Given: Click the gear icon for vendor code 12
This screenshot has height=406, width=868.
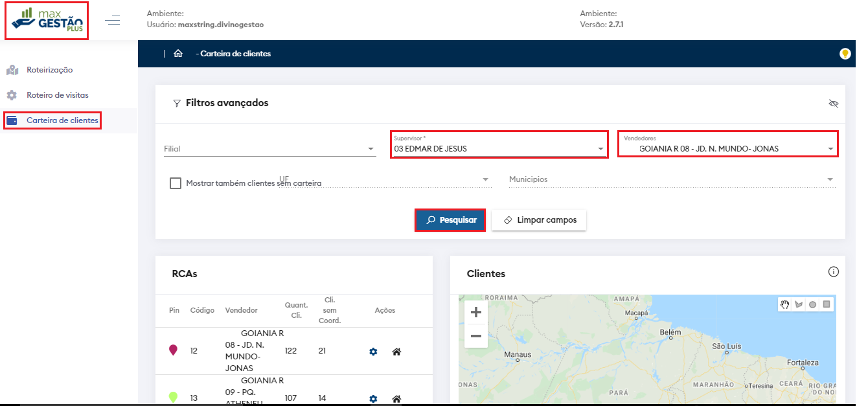Looking at the screenshot, I should coord(373,351).
